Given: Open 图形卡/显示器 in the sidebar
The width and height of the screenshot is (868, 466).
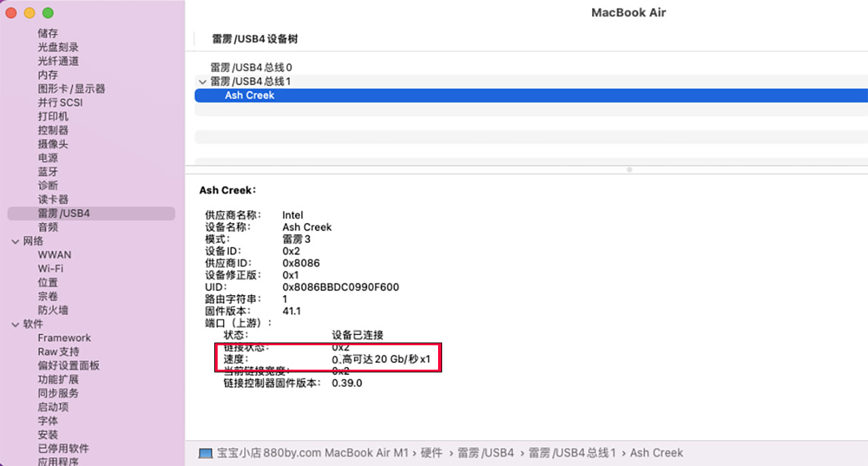Looking at the screenshot, I should coord(71,89).
